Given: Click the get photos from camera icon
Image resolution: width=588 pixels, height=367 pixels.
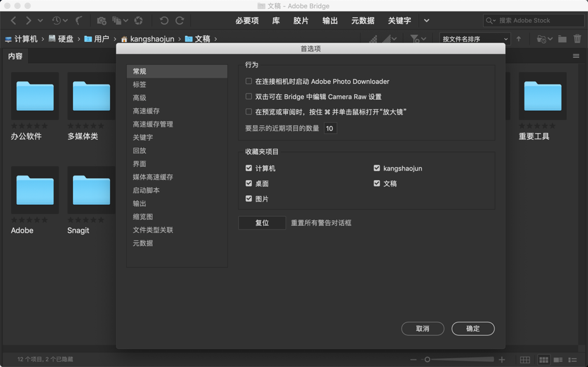Looking at the screenshot, I should click(102, 20).
